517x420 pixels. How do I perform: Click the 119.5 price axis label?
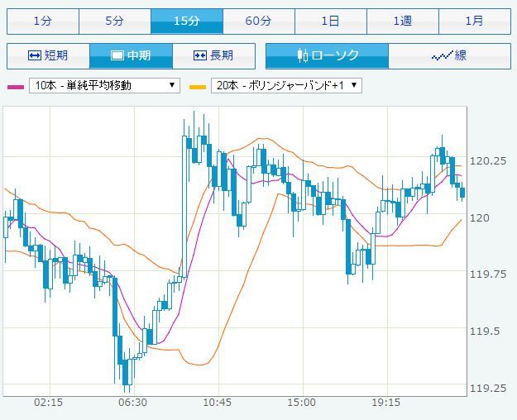(485, 332)
